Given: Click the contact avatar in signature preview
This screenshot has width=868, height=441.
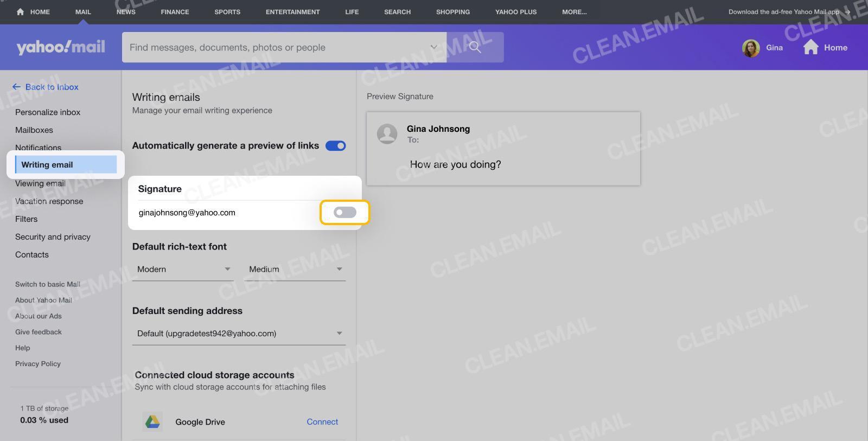Looking at the screenshot, I should pos(387,133).
